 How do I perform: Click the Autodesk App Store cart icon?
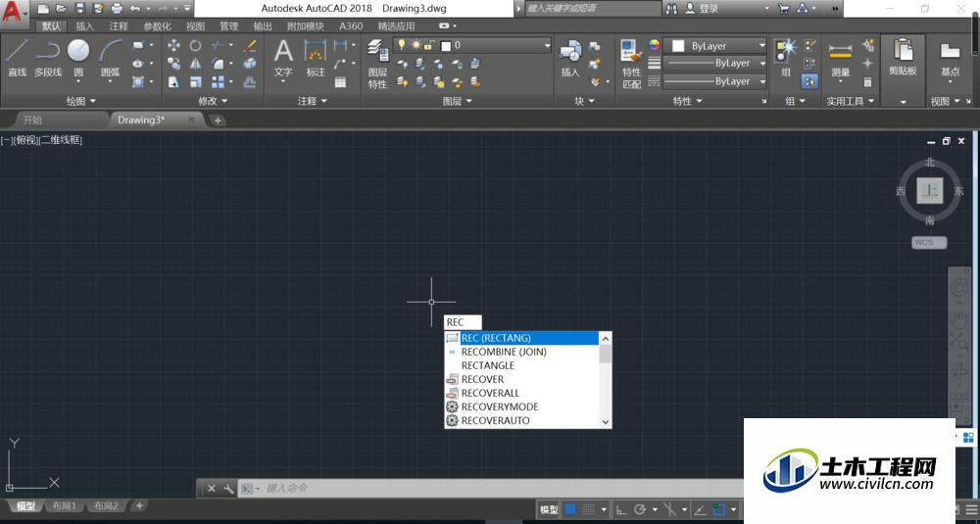784,9
